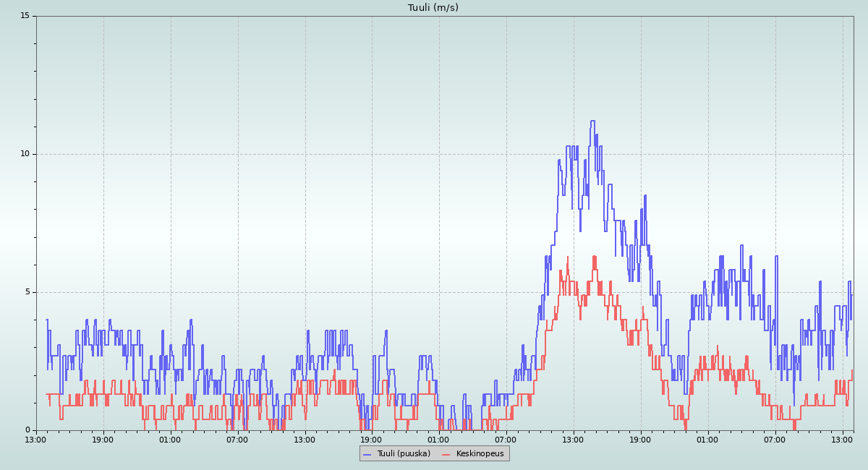Viewport: 868px width, 470px height.
Task: Pick the first 19:00 time axis label
Action: click(x=103, y=440)
